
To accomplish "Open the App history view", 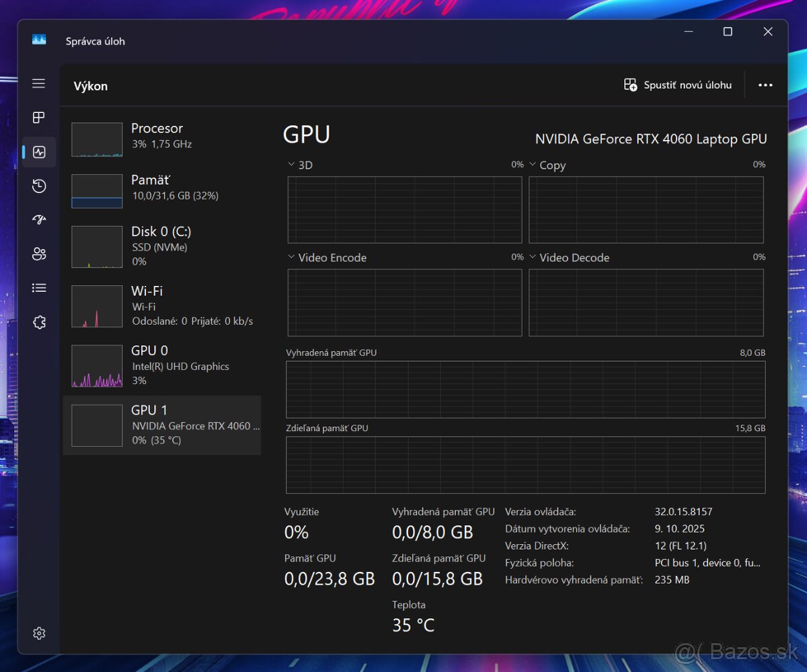I will 38,186.
